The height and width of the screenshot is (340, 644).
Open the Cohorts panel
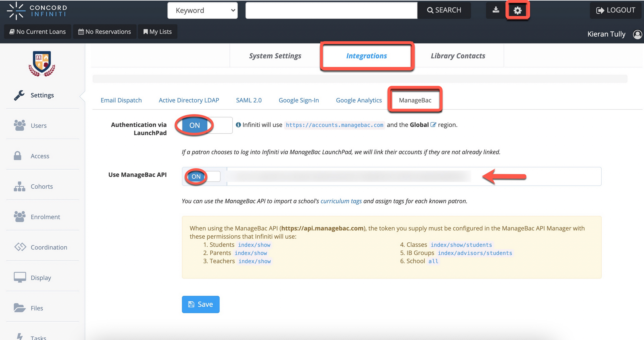42,186
